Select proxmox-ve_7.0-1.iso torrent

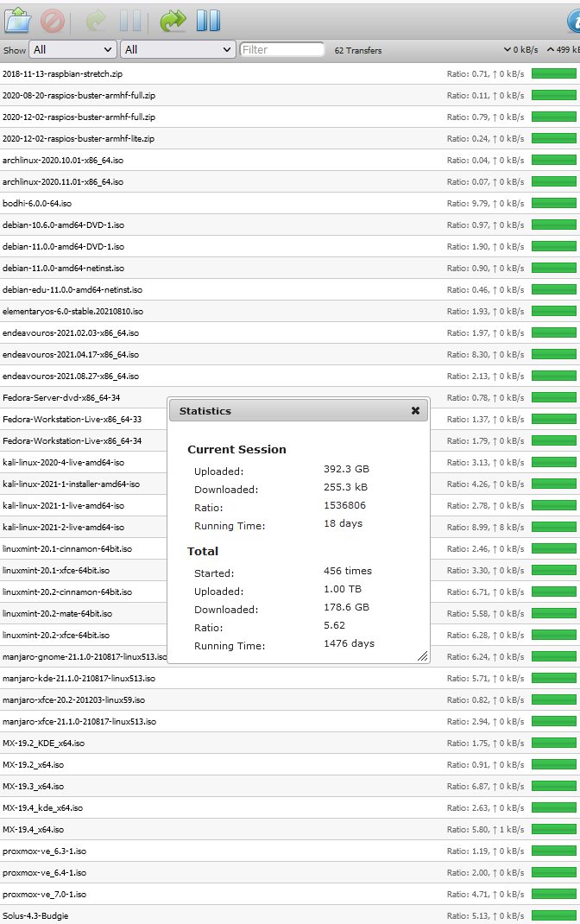(x=290, y=895)
